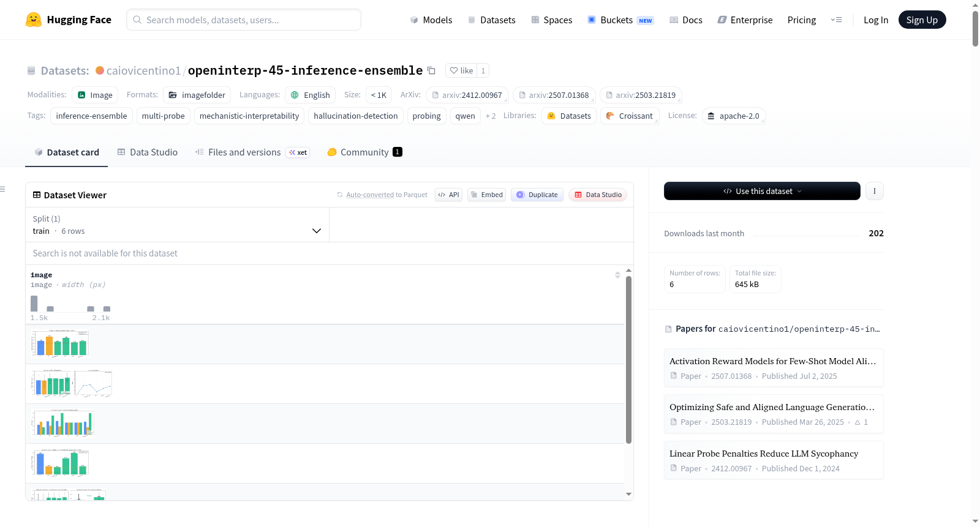Select the Image modality tag
The height and width of the screenshot is (527, 980).
(95, 95)
